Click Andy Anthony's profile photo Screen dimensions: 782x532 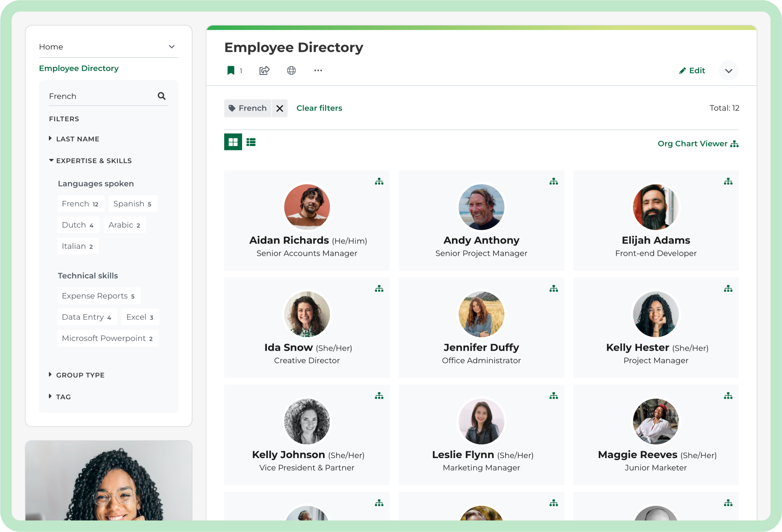pyautogui.click(x=481, y=207)
